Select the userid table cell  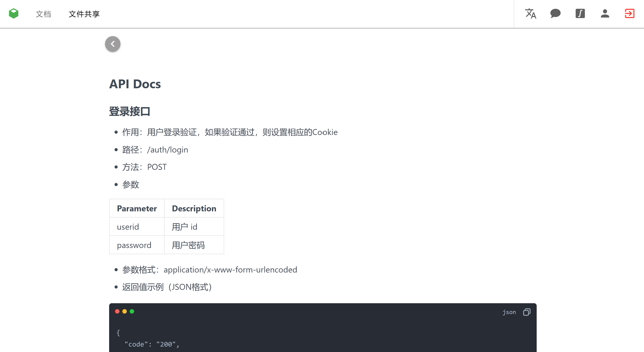137,227
